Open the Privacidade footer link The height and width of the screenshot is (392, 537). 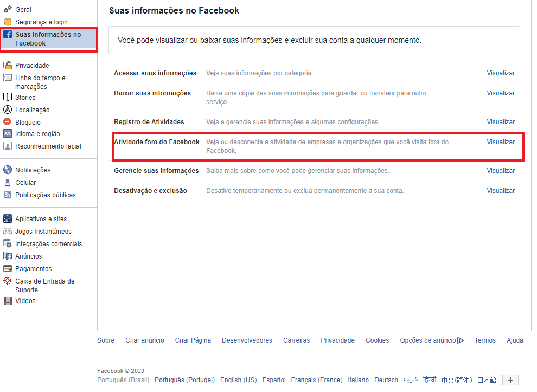(338, 340)
